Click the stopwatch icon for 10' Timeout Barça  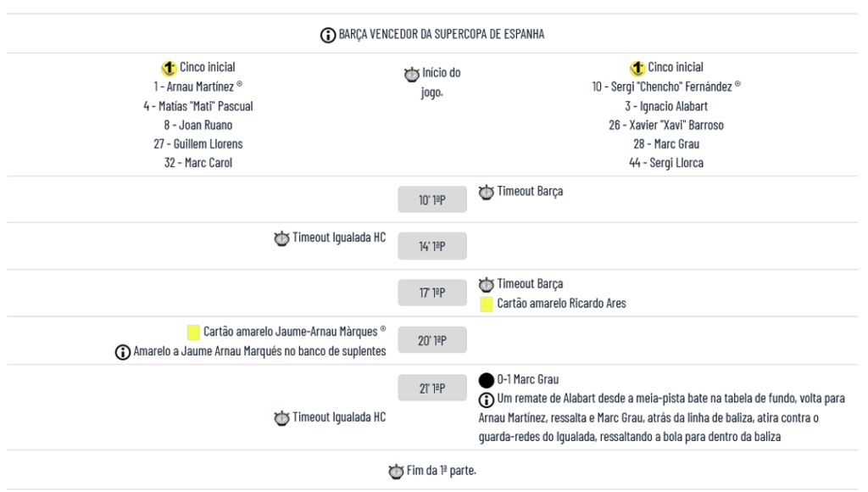click(x=487, y=193)
